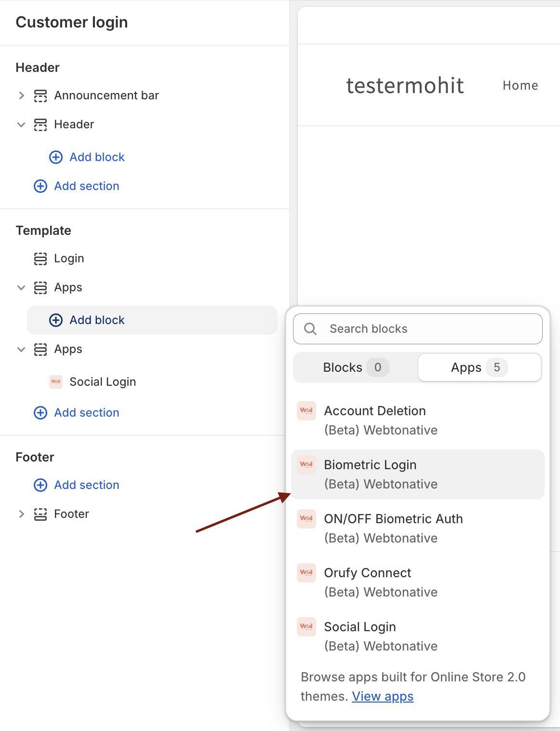Click the Orufy Connect app icon

tap(307, 573)
